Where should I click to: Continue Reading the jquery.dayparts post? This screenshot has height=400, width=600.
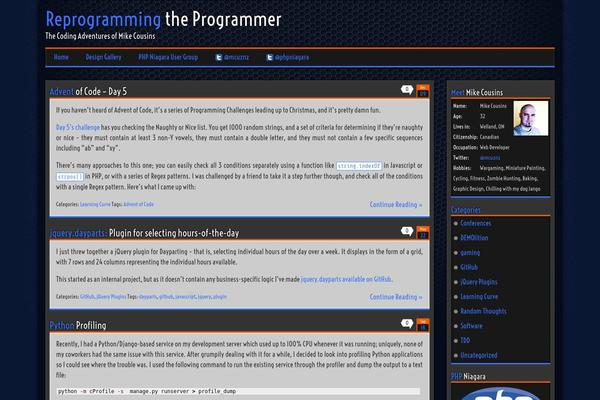click(x=396, y=297)
